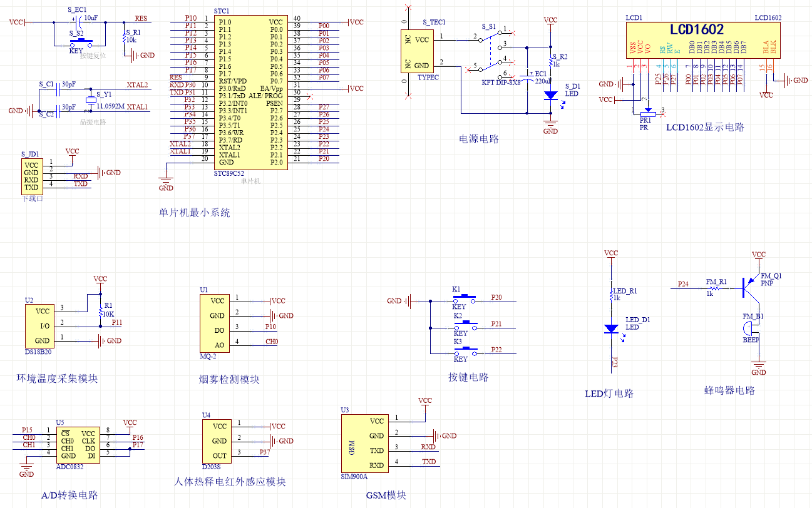This screenshot has width=812, height=508.
Task: Click the ADC0832 converter chip U5
Action: tap(78, 445)
